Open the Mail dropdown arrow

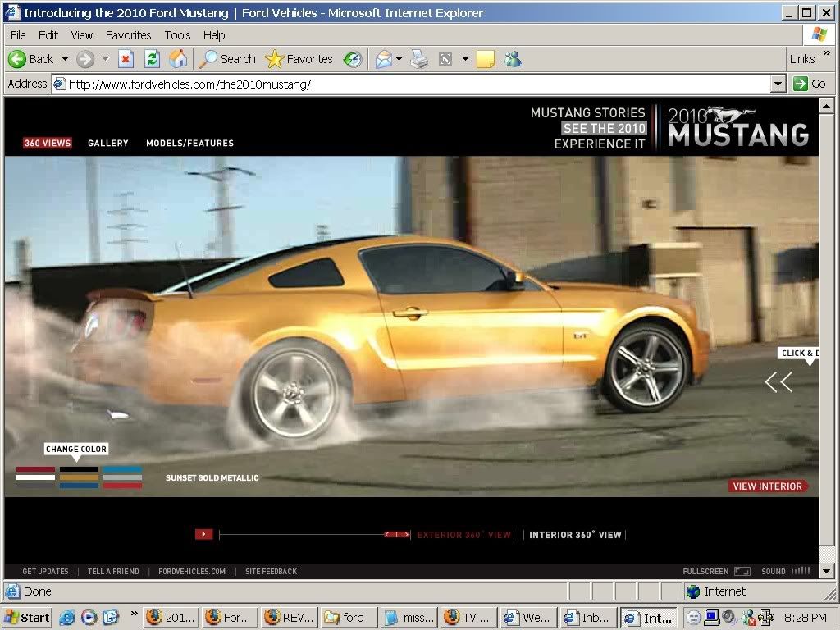399,59
